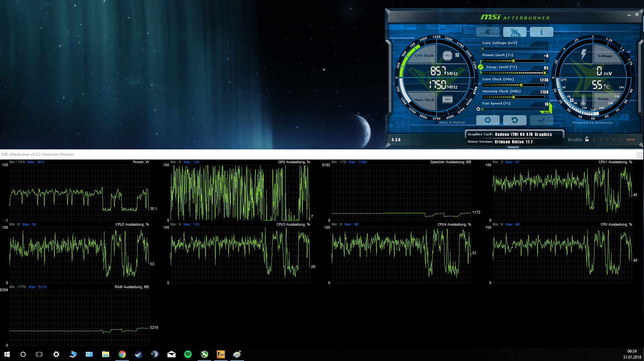644x361 pixels.
Task: Open Task View on the taskbar
Action: [x=39, y=354]
